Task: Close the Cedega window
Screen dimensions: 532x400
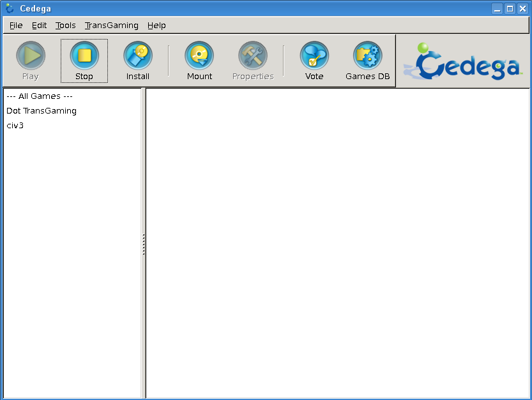Action: pos(522,8)
